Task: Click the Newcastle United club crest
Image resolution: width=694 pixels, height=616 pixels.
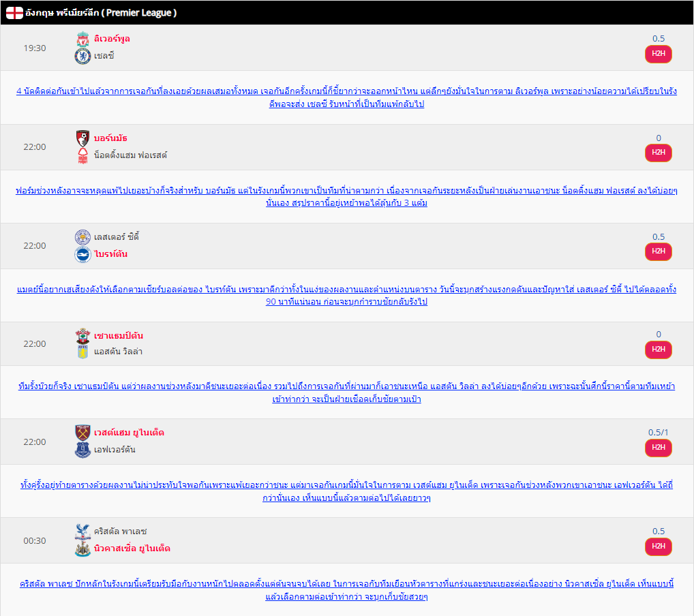Action: click(x=82, y=549)
